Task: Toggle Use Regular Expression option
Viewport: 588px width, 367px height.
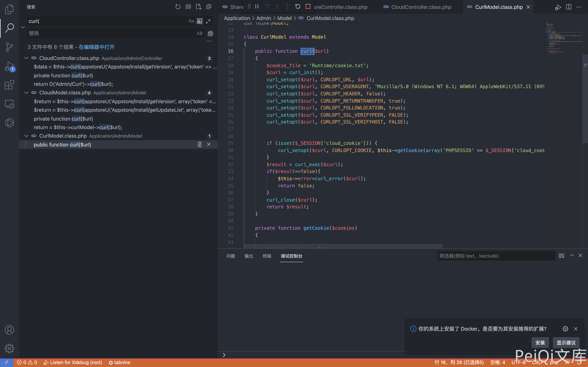Action: [208, 21]
